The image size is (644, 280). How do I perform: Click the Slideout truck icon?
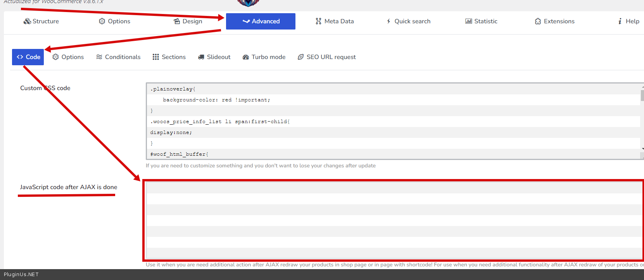(x=201, y=57)
